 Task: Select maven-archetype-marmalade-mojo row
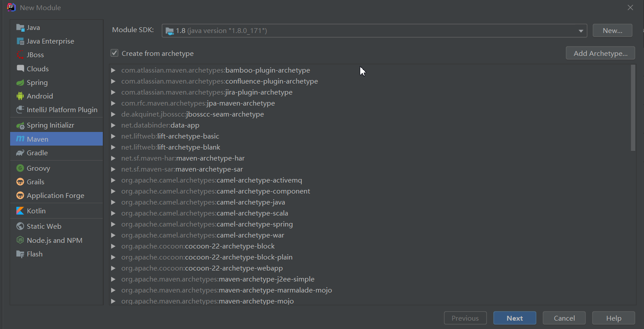(370, 290)
